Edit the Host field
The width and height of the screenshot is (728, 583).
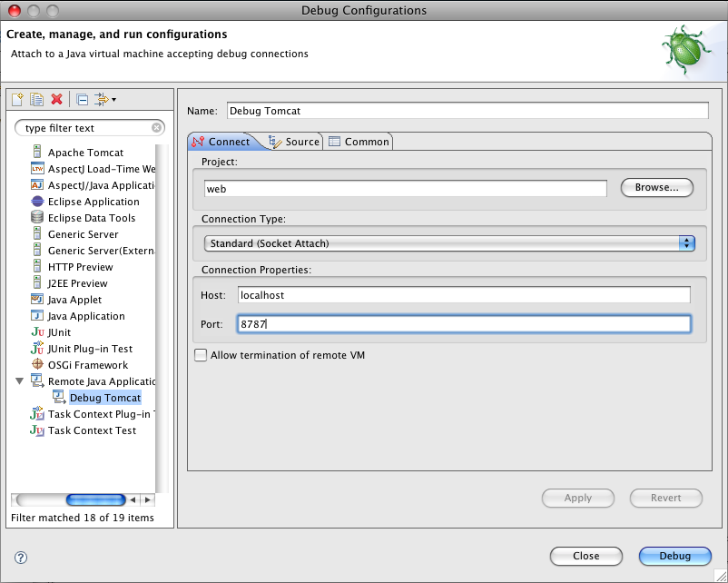[464, 295]
